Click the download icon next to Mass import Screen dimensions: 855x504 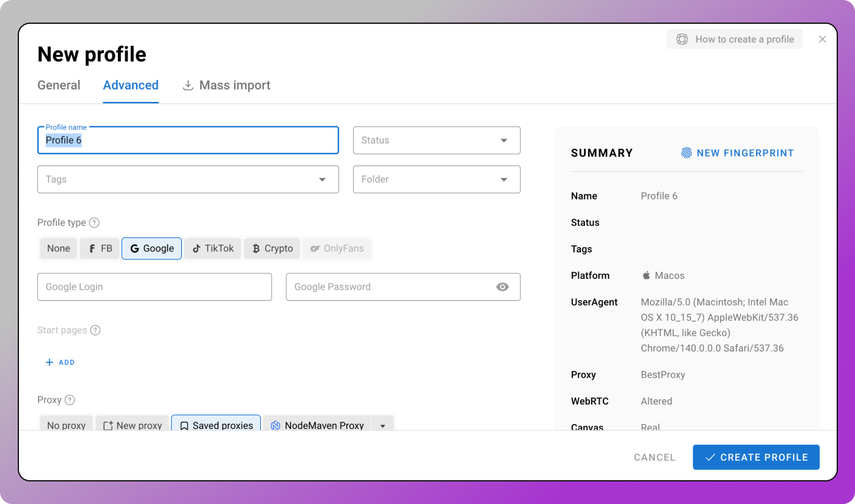pos(188,85)
